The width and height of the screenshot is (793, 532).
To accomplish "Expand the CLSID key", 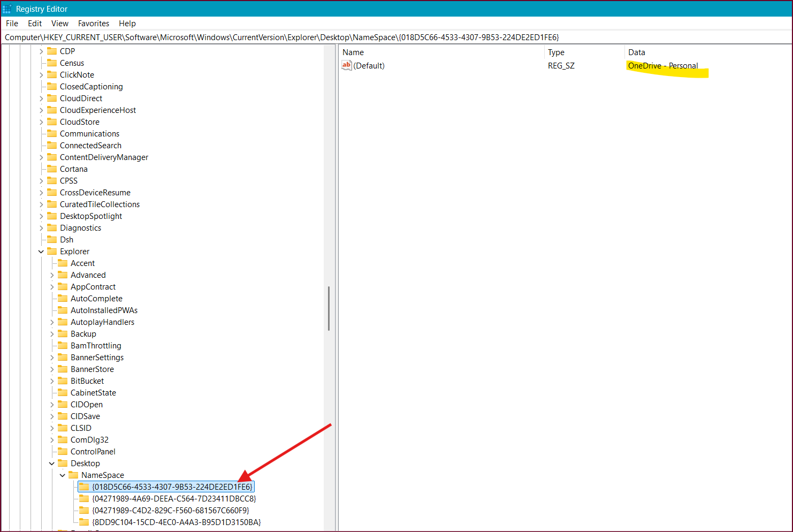I will point(52,428).
